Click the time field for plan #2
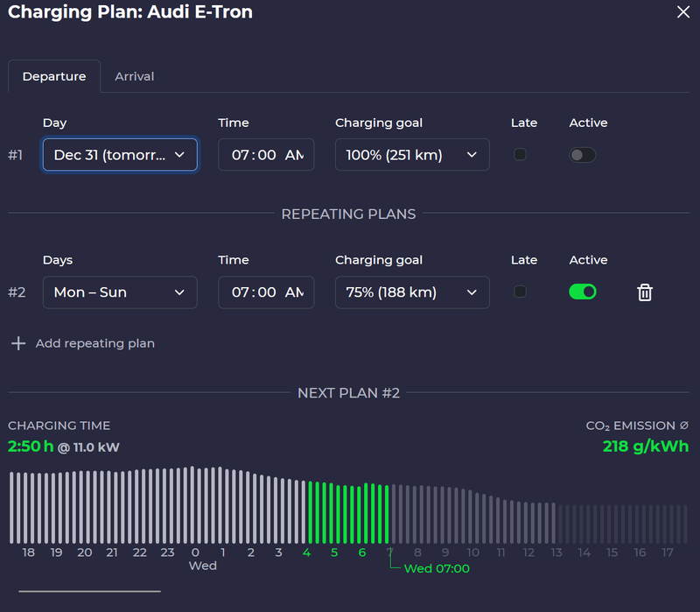700x612 pixels. coord(266,292)
